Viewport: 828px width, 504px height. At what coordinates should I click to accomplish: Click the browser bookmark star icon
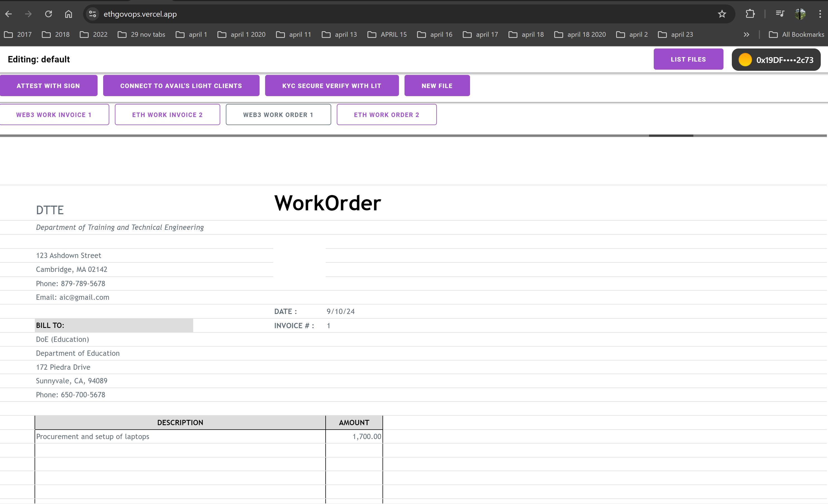click(722, 14)
